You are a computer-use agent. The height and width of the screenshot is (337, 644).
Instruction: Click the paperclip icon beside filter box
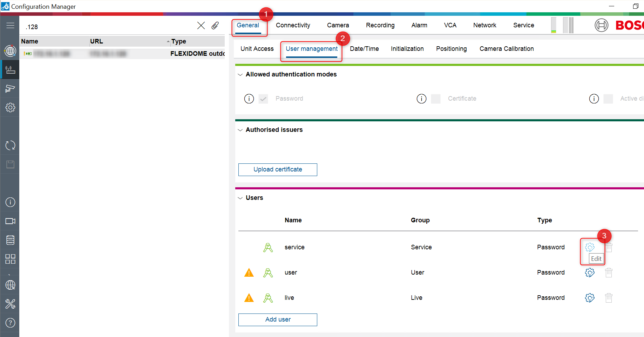(215, 26)
